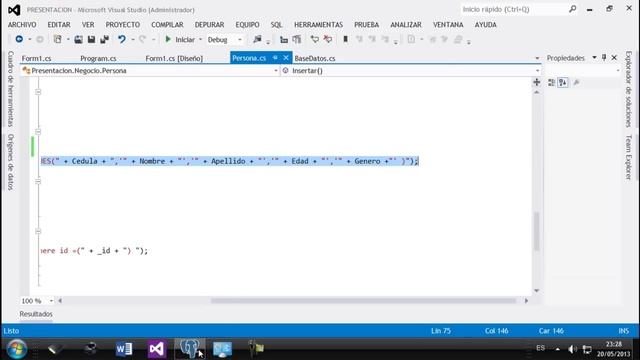Open the VER menu
This screenshot has width=640, height=360.
[88, 25]
